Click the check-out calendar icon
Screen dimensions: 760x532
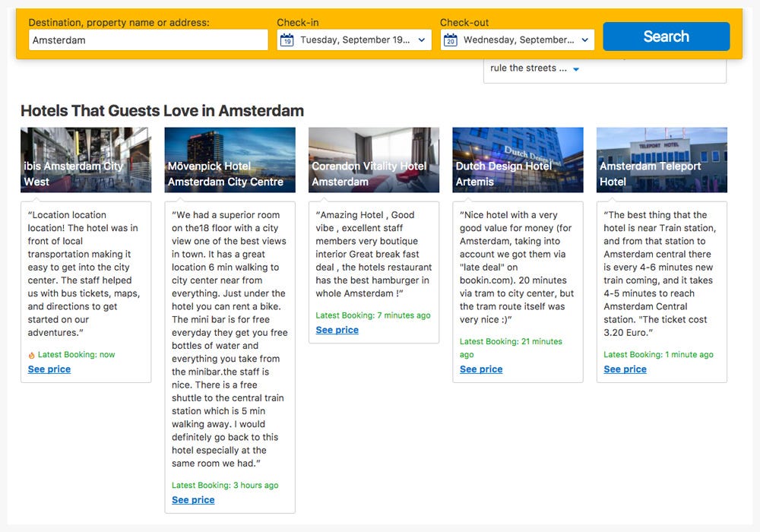click(450, 40)
